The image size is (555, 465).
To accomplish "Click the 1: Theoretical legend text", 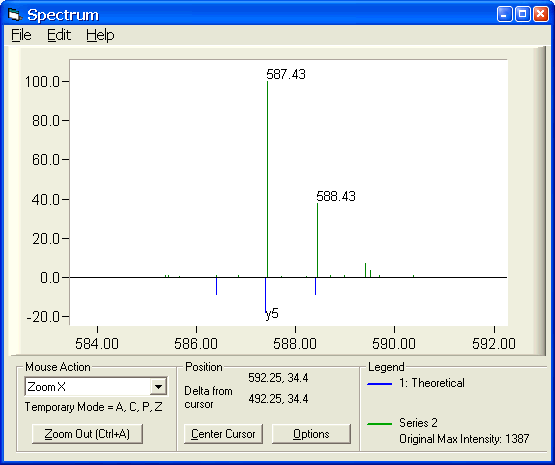I will tap(432, 383).
